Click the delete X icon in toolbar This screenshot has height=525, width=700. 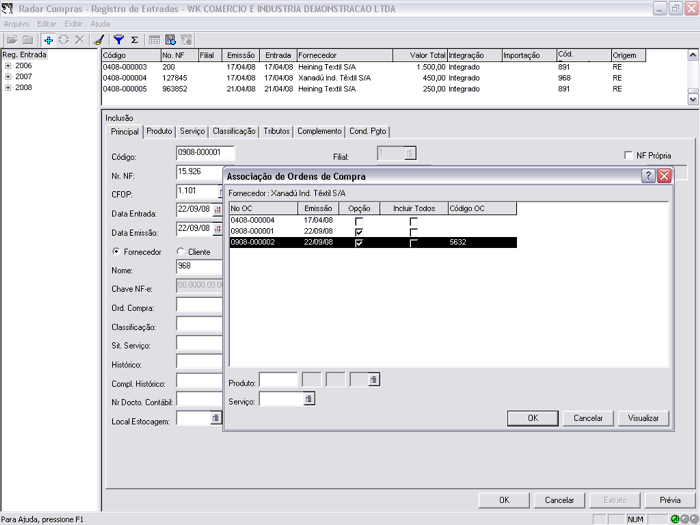[x=79, y=40]
